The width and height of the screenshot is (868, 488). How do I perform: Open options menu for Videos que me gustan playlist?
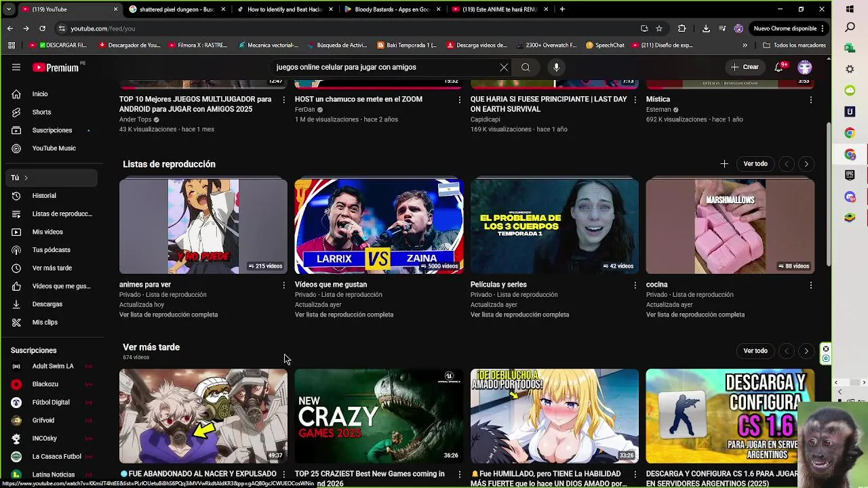pyautogui.click(x=460, y=285)
